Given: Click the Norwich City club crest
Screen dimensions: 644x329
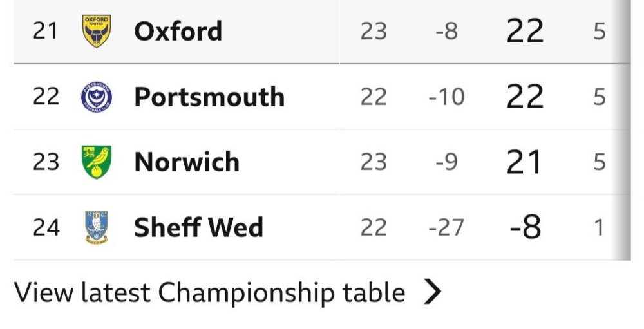Looking at the screenshot, I should (x=97, y=162).
